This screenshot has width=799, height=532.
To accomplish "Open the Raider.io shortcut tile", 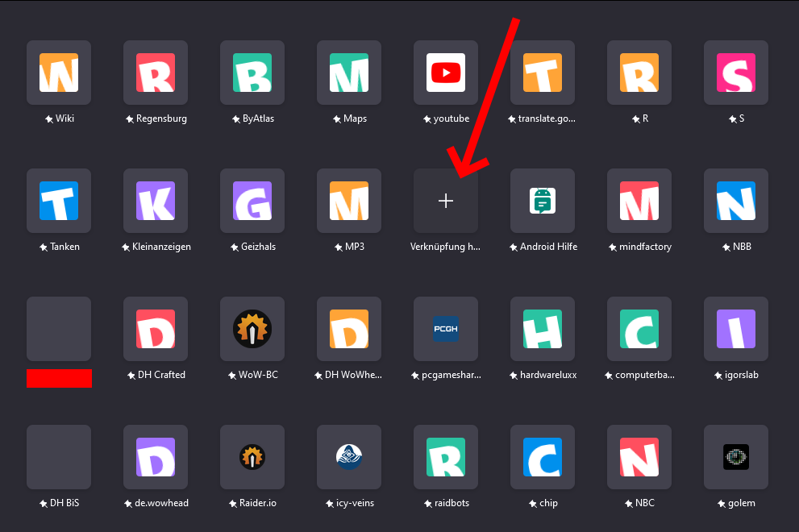I will coord(252,457).
